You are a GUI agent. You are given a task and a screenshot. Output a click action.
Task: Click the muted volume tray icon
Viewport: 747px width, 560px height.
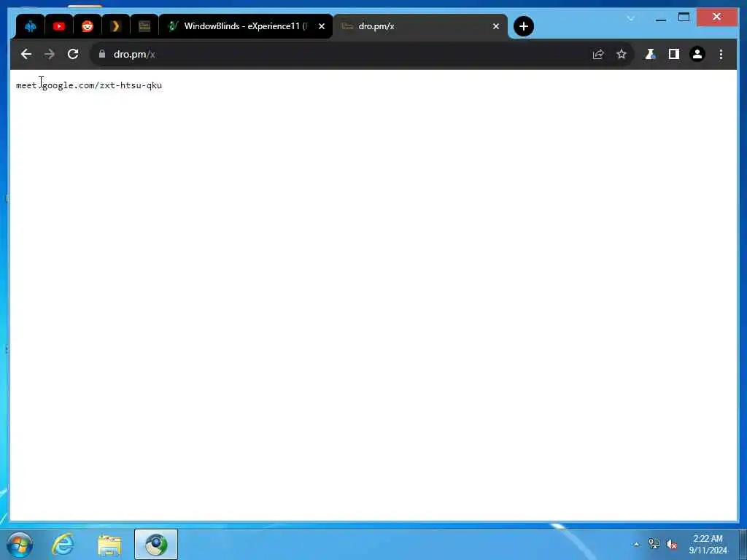(672, 544)
